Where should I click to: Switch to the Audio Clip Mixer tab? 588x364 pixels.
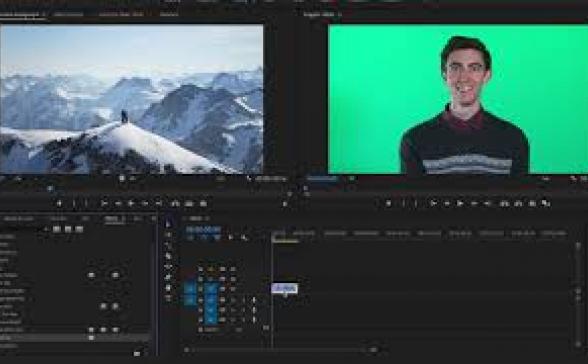[x=121, y=14]
